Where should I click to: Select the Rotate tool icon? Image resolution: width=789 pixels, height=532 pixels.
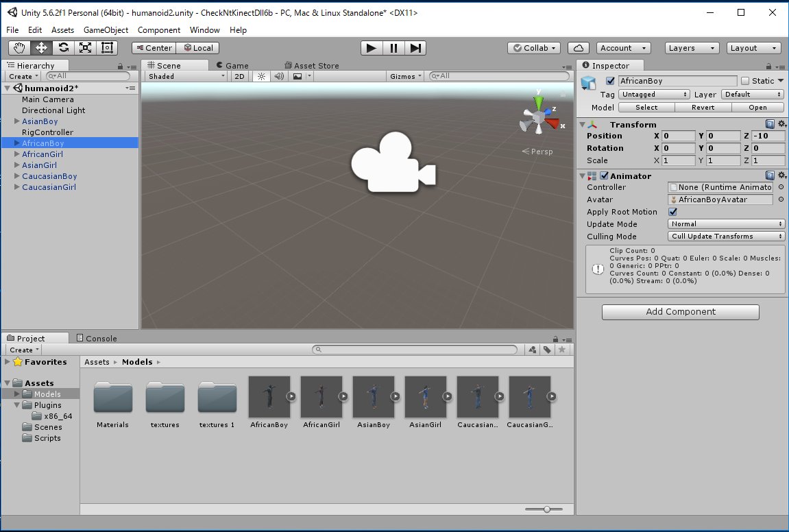[x=63, y=48]
